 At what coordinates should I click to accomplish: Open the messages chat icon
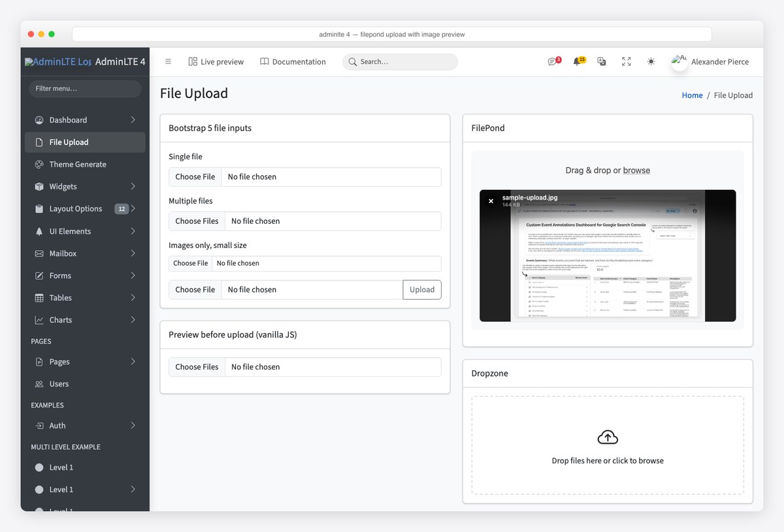pyautogui.click(x=553, y=61)
